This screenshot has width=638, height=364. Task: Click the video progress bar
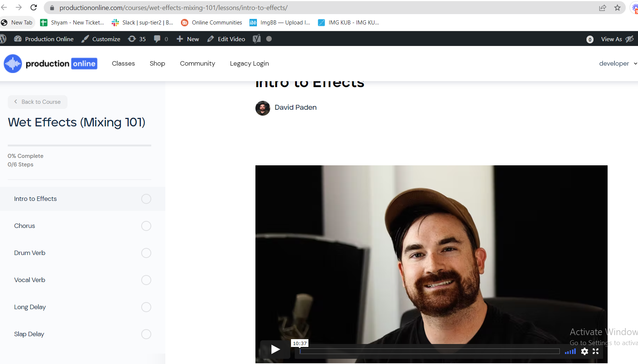(429, 351)
